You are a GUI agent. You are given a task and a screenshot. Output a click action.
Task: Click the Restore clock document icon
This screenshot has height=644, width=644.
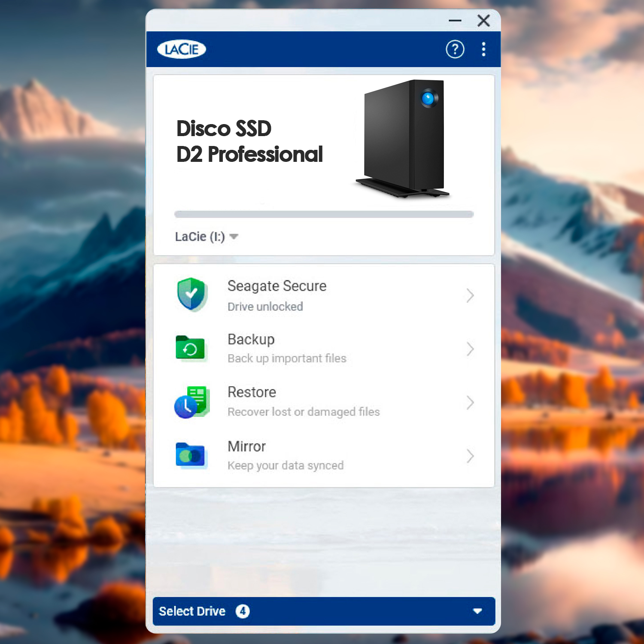click(192, 402)
